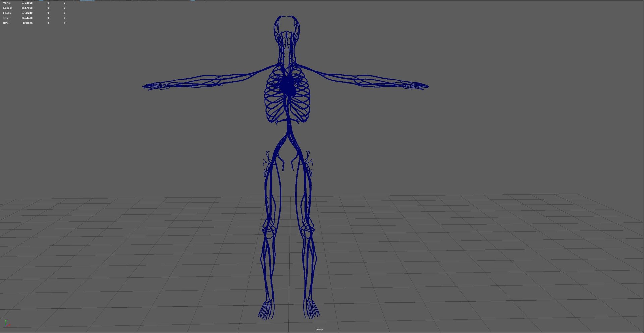The width and height of the screenshot is (644, 333).
Task: Click the edge count value 5547008
Action: (27, 8)
